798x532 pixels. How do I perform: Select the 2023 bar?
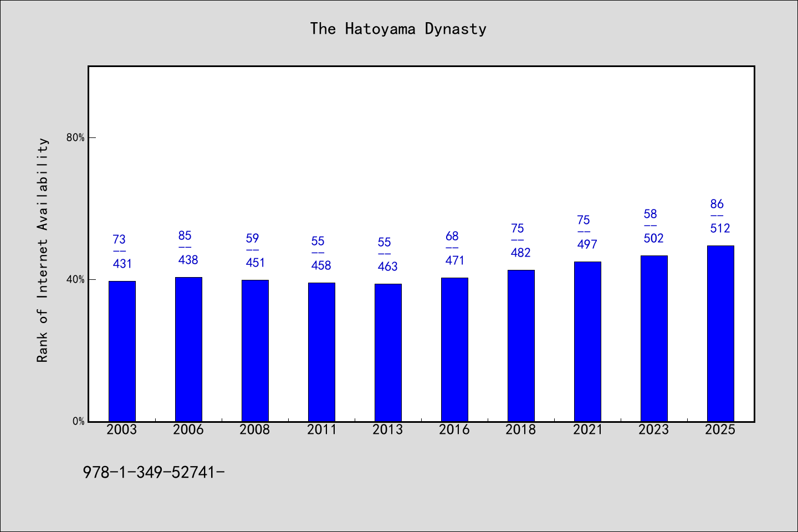click(654, 339)
